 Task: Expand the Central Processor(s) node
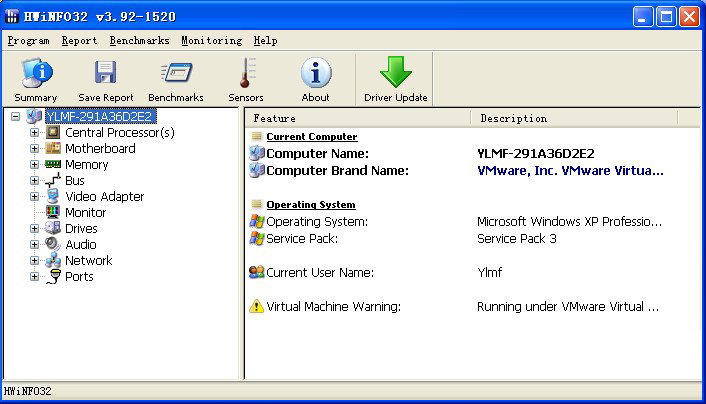pos(34,133)
